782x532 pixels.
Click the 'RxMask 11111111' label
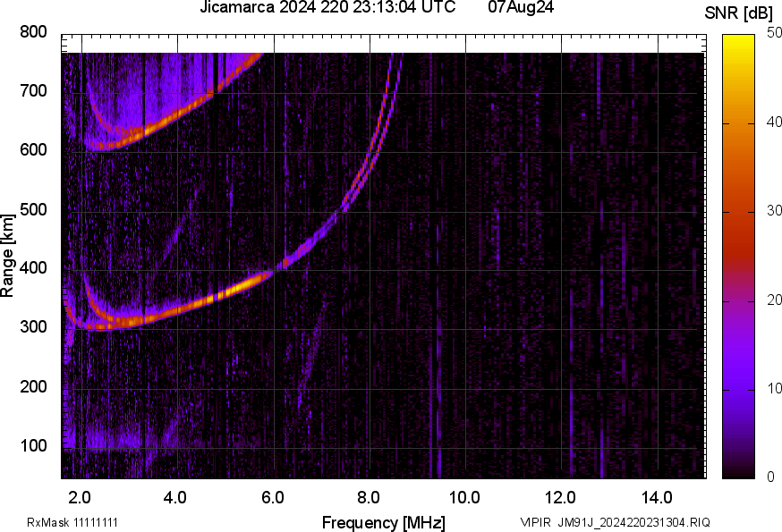pyautogui.click(x=72, y=522)
